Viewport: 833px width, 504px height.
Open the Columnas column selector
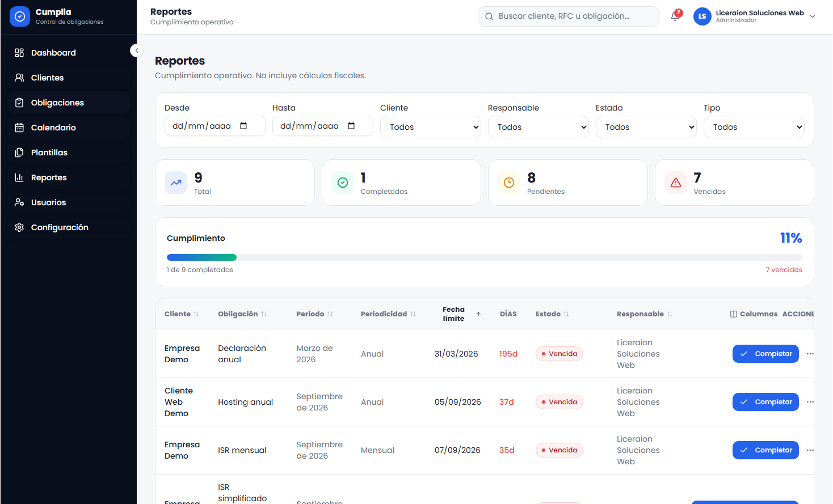pyautogui.click(x=754, y=314)
